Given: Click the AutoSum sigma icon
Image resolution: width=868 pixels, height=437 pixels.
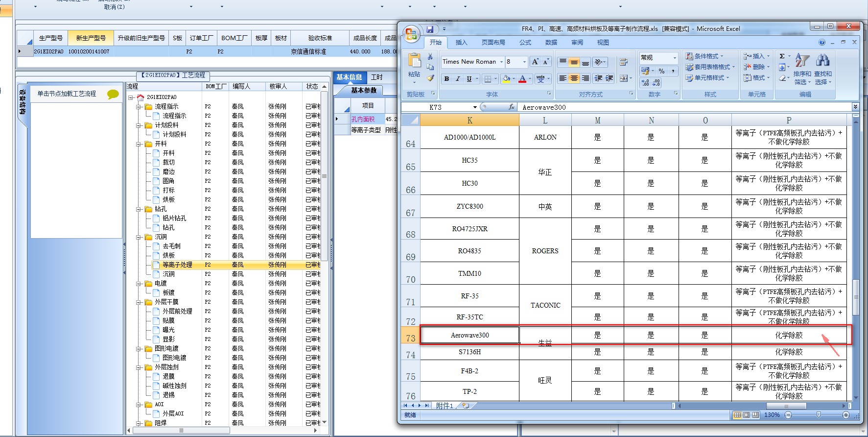Looking at the screenshot, I should [782, 56].
